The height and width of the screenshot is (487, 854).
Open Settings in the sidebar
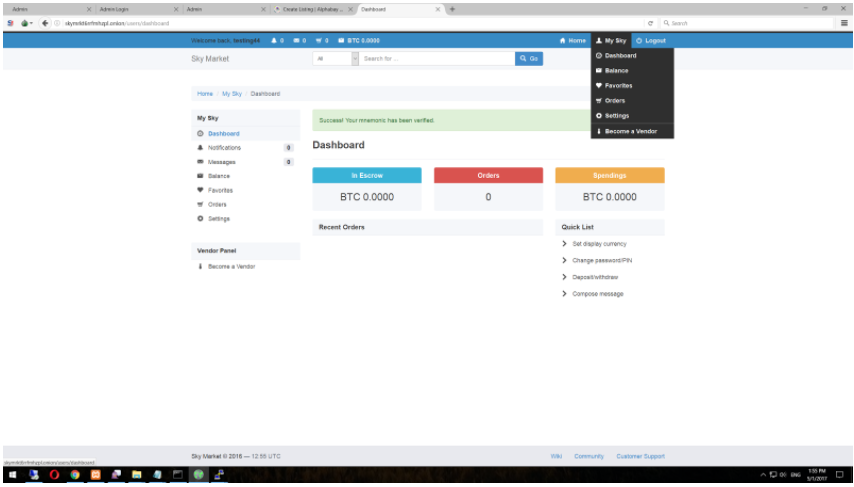[246, 218]
